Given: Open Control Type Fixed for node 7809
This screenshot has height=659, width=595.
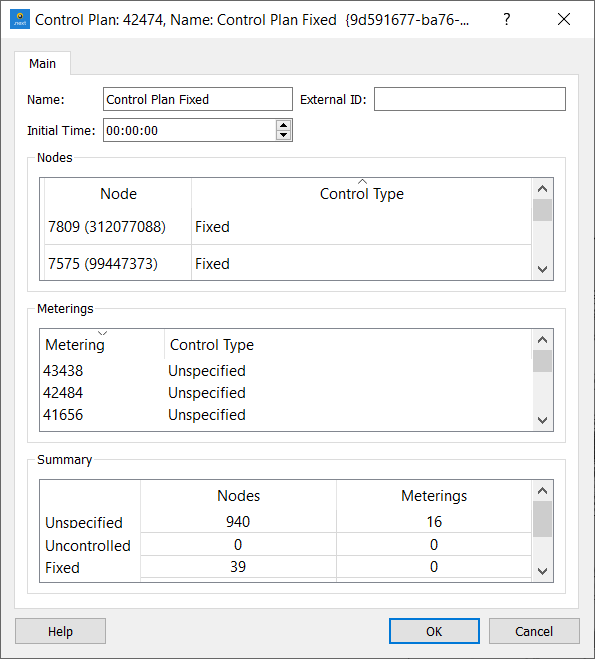Looking at the screenshot, I should (361, 227).
